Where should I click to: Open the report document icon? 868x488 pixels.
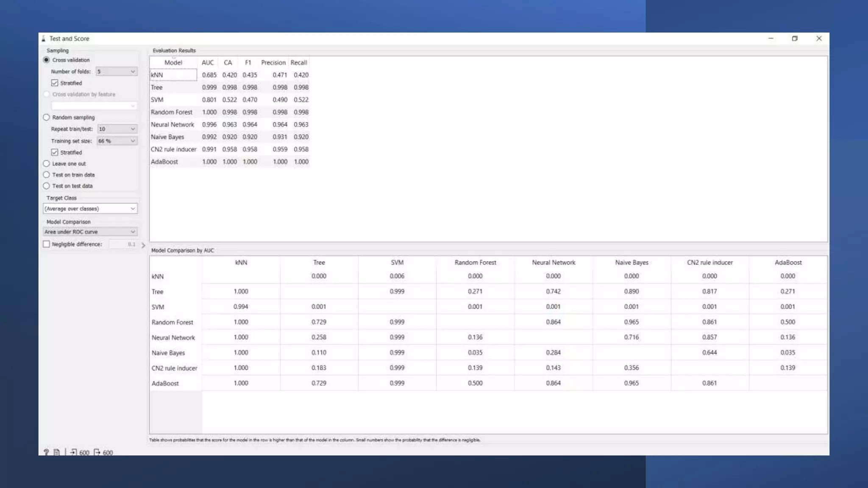click(x=57, y=452)
